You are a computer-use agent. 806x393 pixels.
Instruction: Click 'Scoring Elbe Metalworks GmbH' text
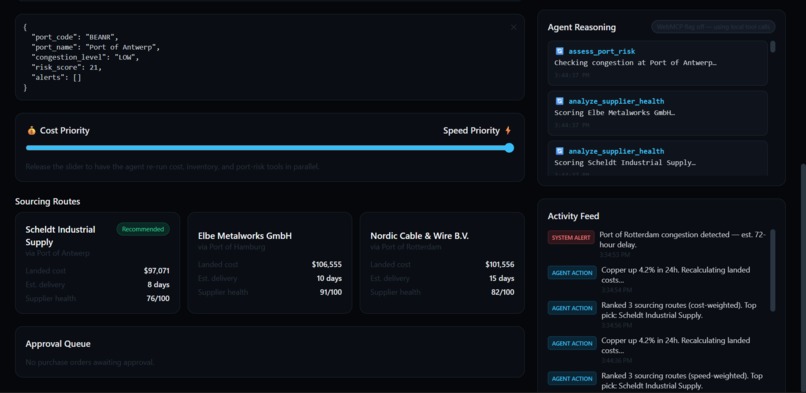614,113
